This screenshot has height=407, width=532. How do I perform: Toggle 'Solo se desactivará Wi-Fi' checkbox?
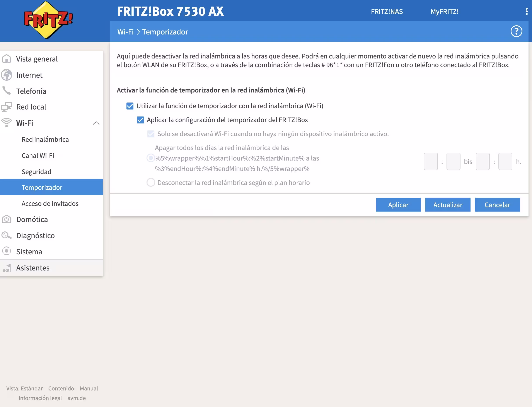(x=151, y=134)
